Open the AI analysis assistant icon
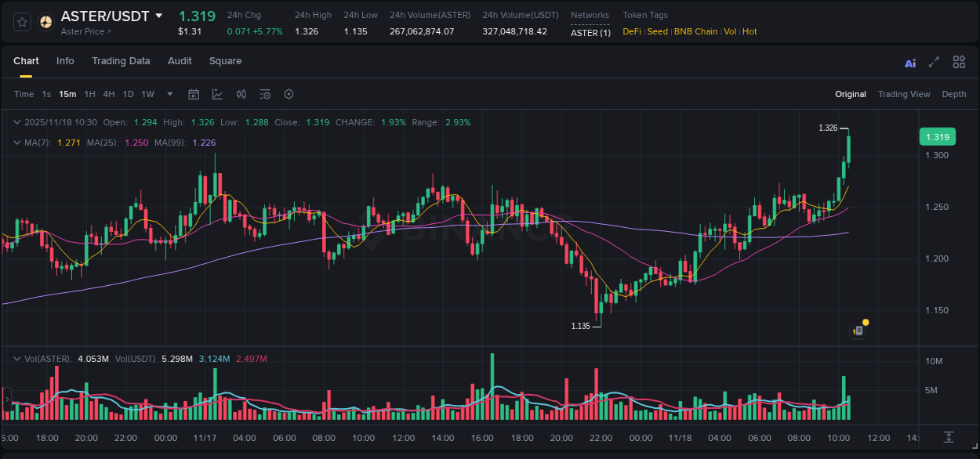The height and width of the screenshot is (459, 980). (909, 62)
